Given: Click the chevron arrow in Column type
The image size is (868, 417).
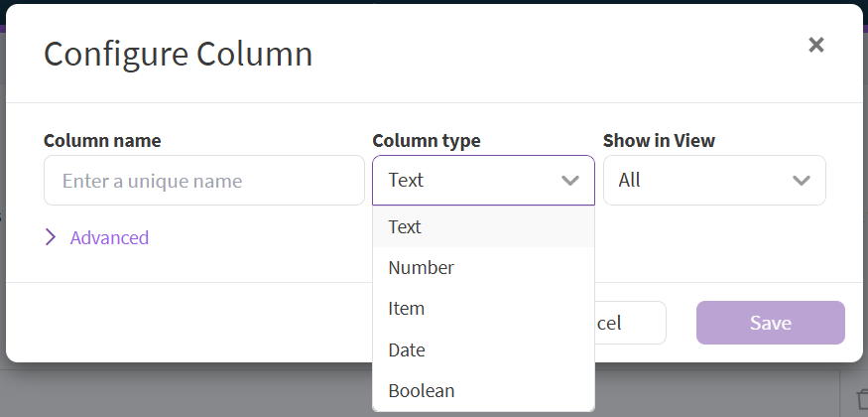Looking at the screenshot, I should pos(569,181).
